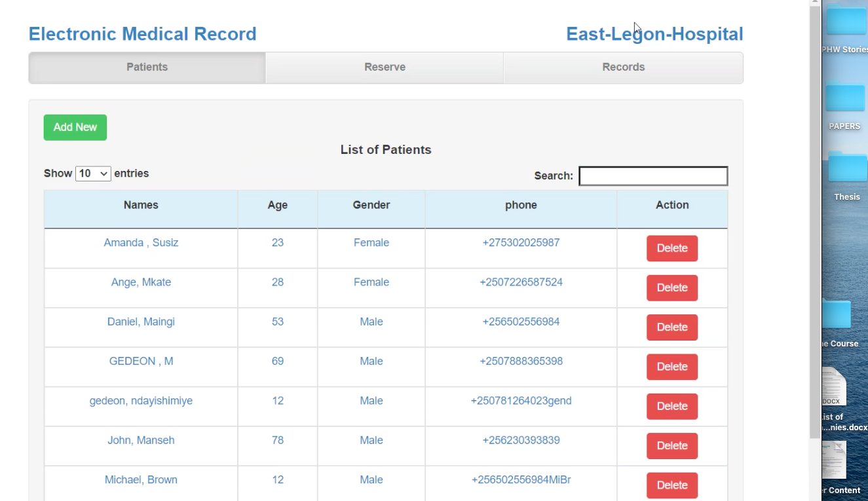Select the Patients tab

point(147,67)
